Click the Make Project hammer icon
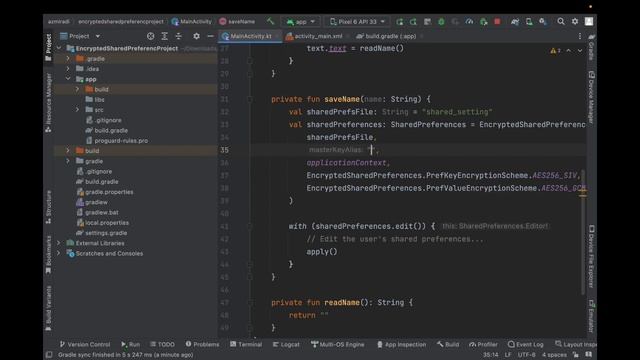Viewport: 640px width, 360px height. [270, 21]
